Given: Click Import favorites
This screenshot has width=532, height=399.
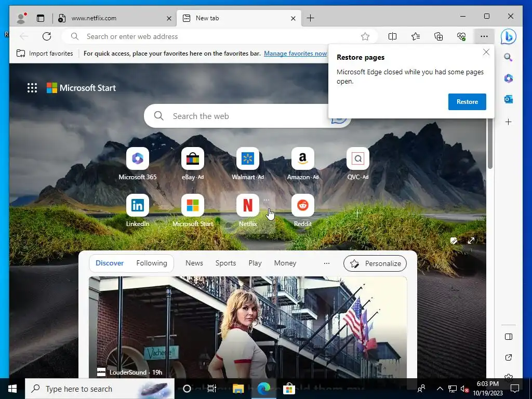Looking at the screenshot, I should point(45,54).
